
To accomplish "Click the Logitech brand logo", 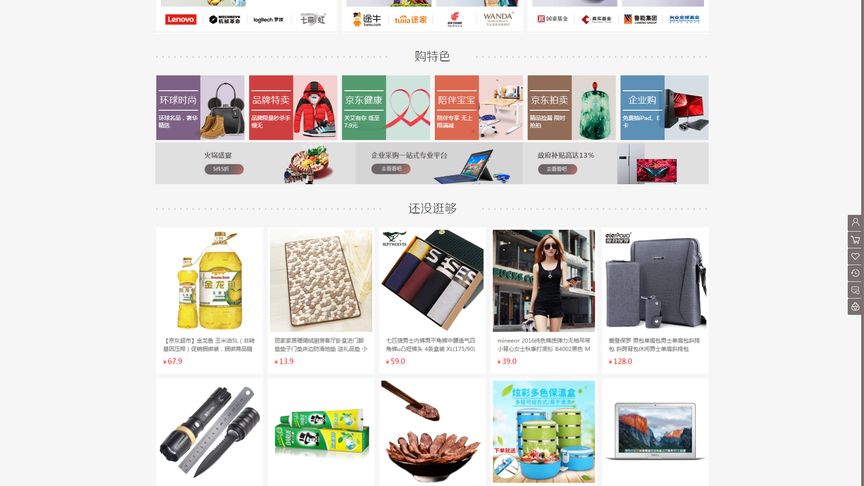I will tap(268, 20).
